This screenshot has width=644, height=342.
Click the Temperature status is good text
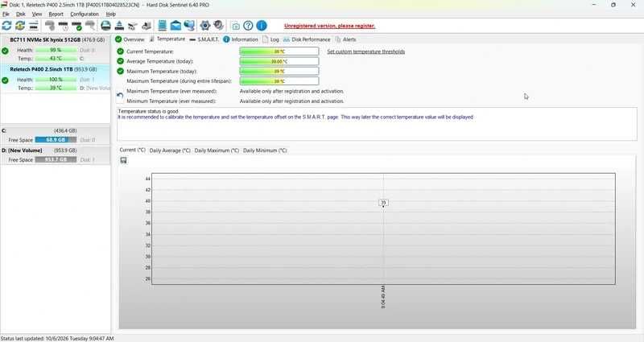(x=148, y=111)
